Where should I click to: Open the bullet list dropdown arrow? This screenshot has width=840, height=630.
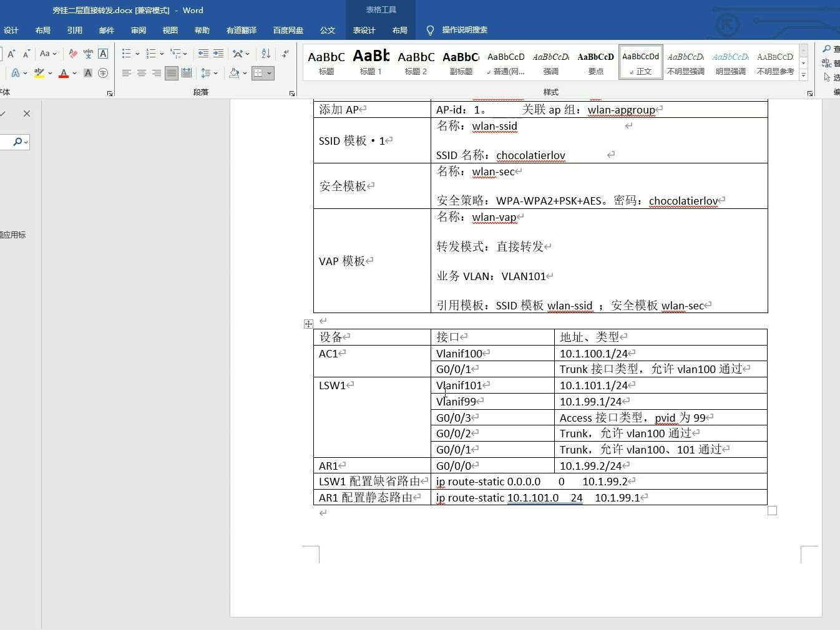(138, 53)
